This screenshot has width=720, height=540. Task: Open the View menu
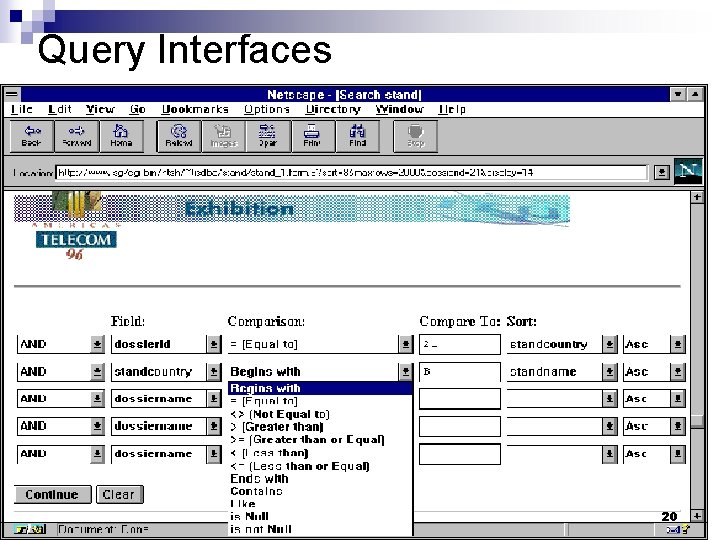point(100,109)
